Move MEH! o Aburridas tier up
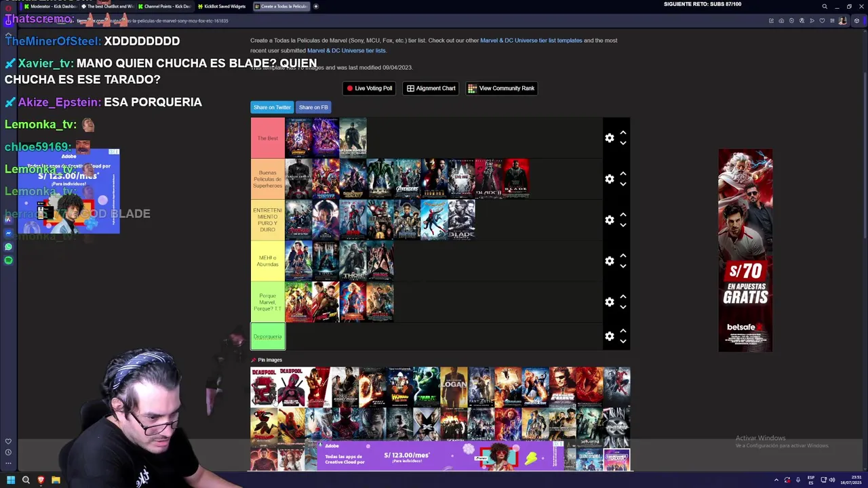Image resolution: width=868 pixels, height=488 pixels. [623, 256]
